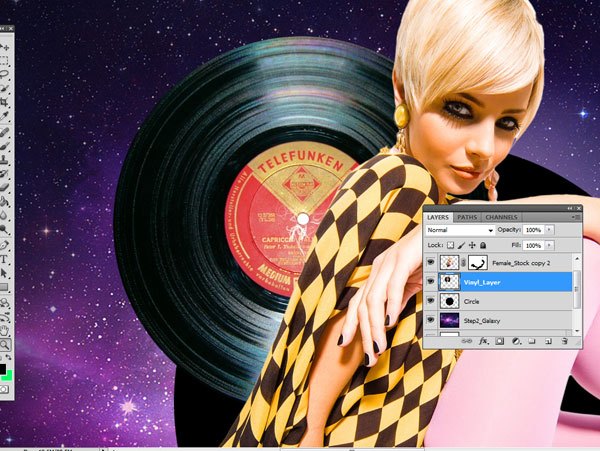
Task: Open the fx layer style menu
Action: coord(483,341)
